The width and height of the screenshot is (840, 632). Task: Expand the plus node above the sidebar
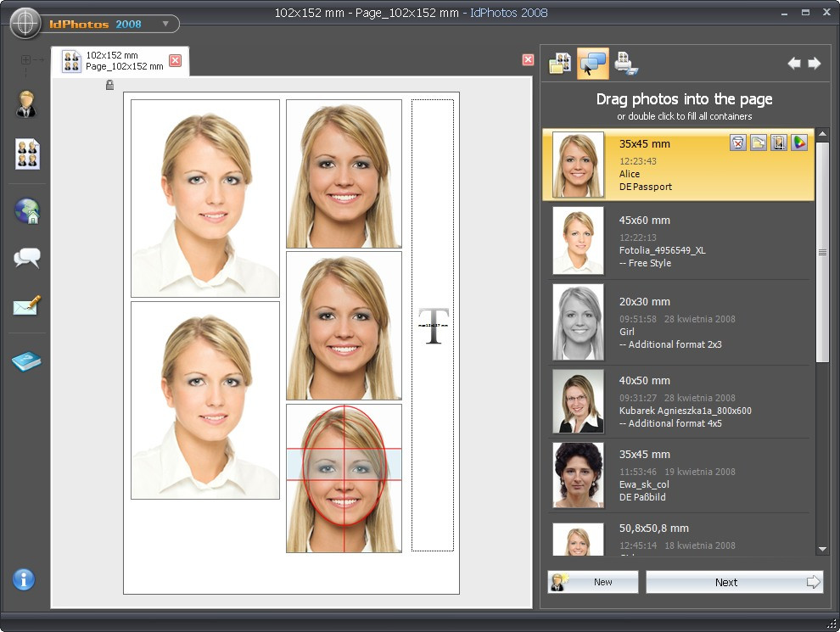pos(25,59)
